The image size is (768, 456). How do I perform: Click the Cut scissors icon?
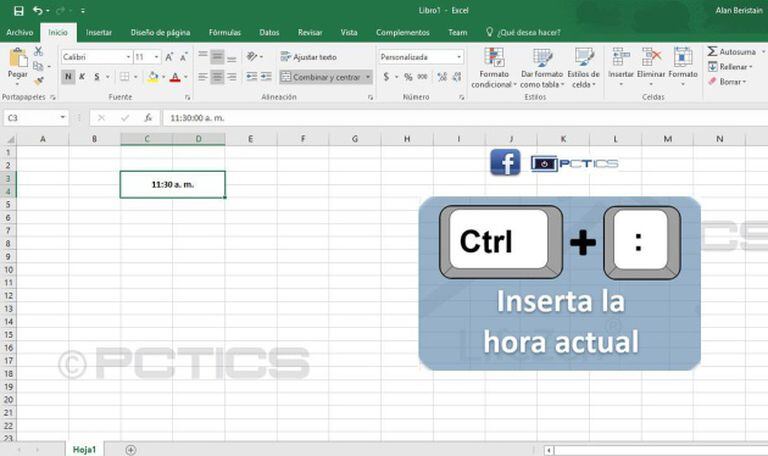click(x=39, y=51)
